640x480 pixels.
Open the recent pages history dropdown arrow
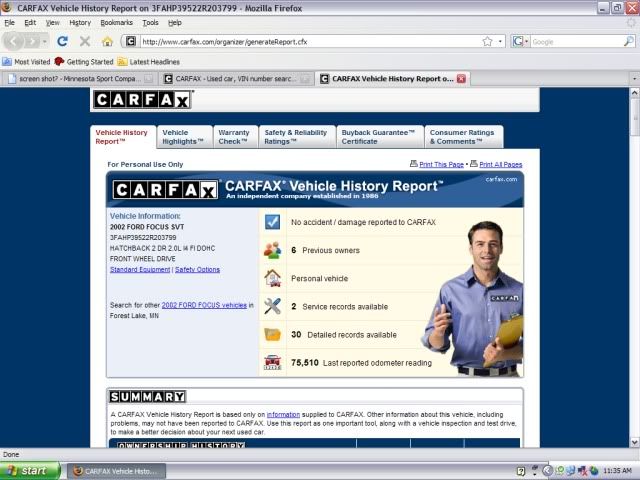[44, 41]
